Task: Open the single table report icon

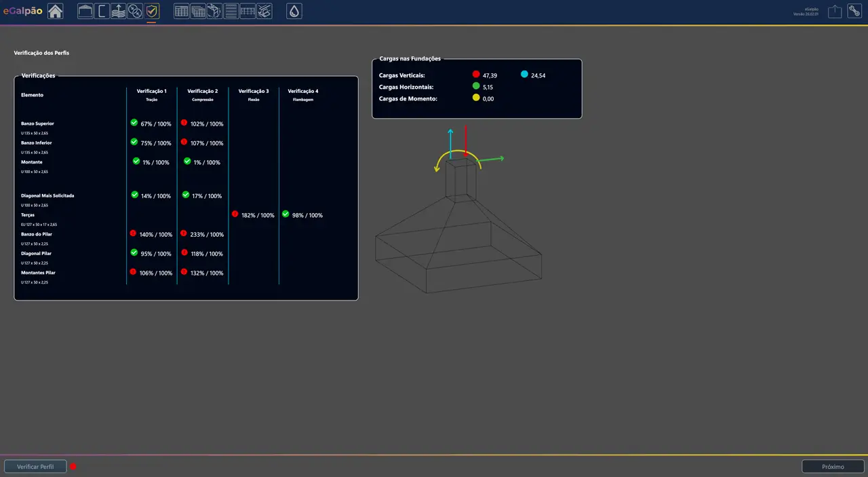Action: pyautogui.click(x=182, y=11)
